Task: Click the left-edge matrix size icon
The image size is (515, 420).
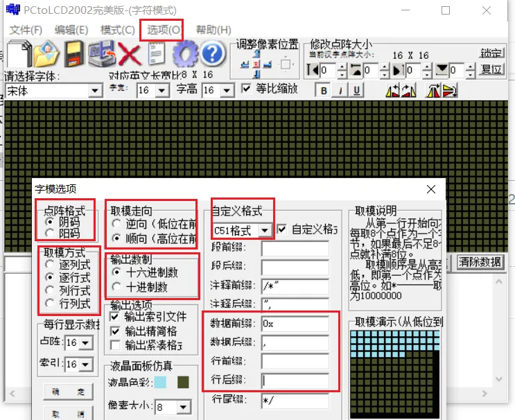Action: (313, 70)
